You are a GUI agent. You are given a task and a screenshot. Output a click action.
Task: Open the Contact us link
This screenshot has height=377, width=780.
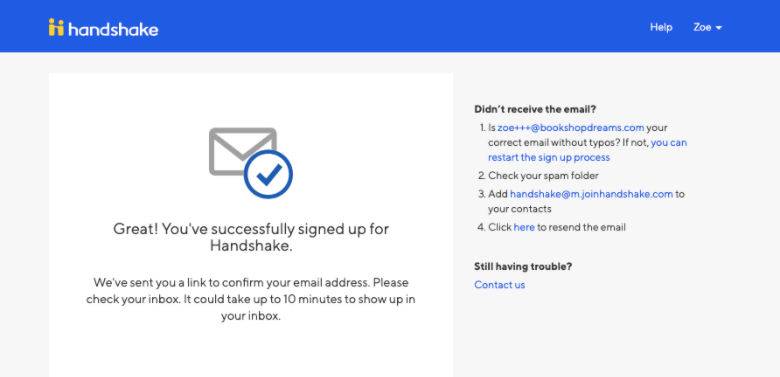(499, 285)
